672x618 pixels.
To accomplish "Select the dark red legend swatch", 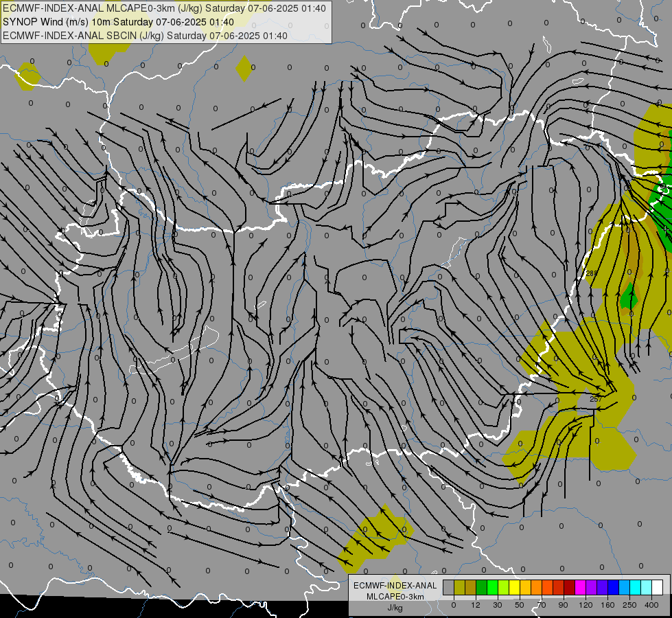I will click(x=569, y=587).
